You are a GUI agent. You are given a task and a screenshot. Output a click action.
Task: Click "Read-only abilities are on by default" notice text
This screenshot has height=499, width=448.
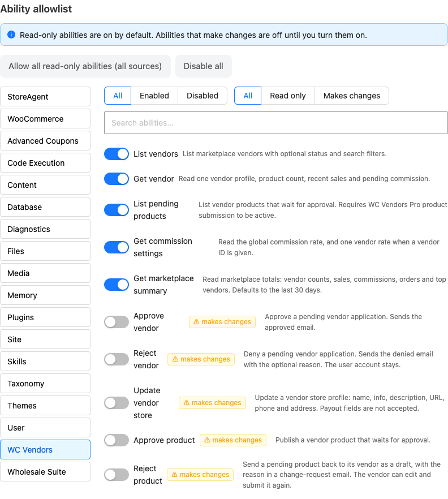193,35
